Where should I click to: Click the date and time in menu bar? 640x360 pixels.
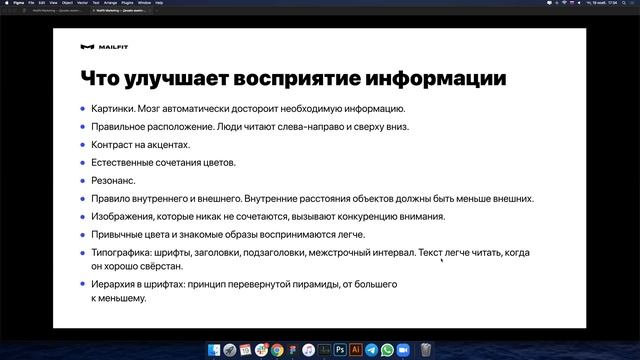pyautogui.click(x=602, y=3)
